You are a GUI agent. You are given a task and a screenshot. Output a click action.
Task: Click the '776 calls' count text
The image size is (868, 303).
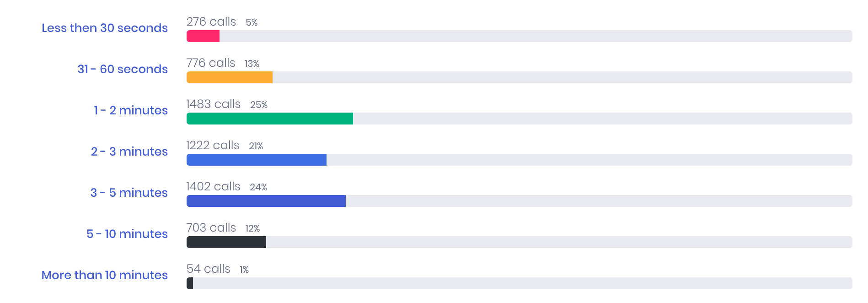coord(211,63)
